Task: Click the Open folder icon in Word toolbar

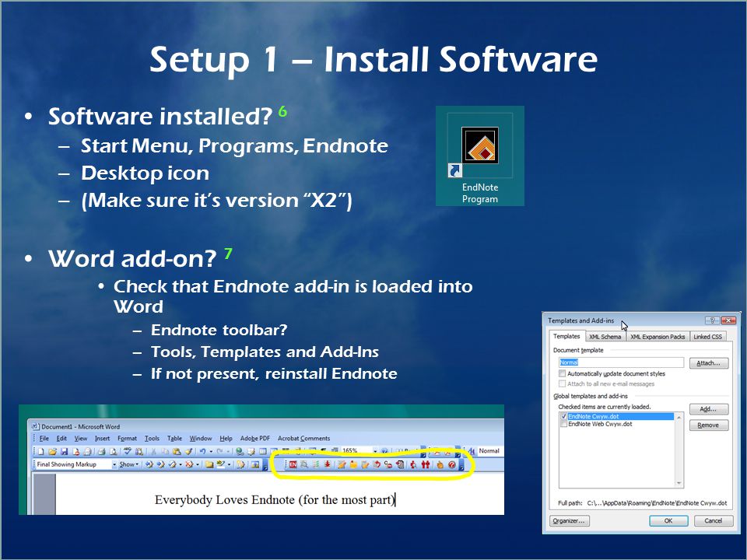Action: (x=52, y=451)
